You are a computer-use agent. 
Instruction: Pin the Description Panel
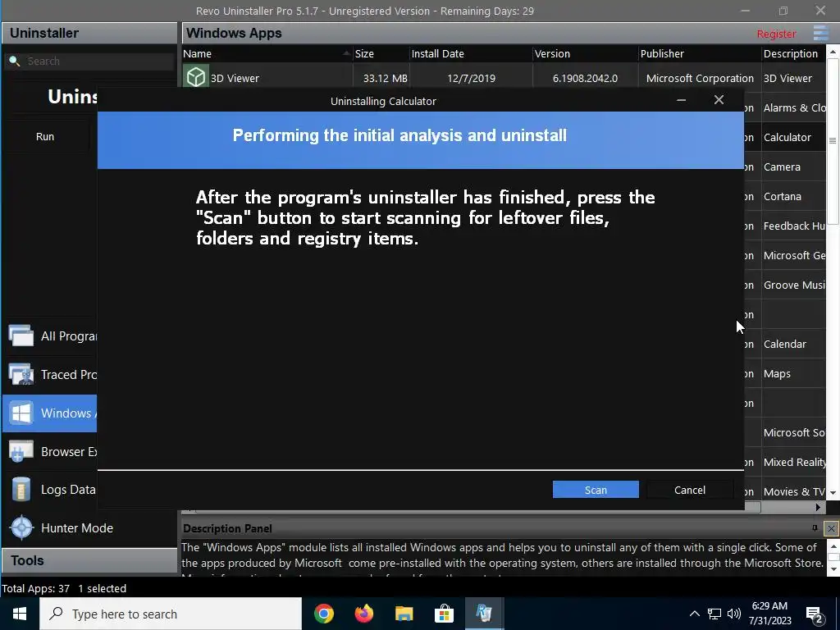click(815, 528)
